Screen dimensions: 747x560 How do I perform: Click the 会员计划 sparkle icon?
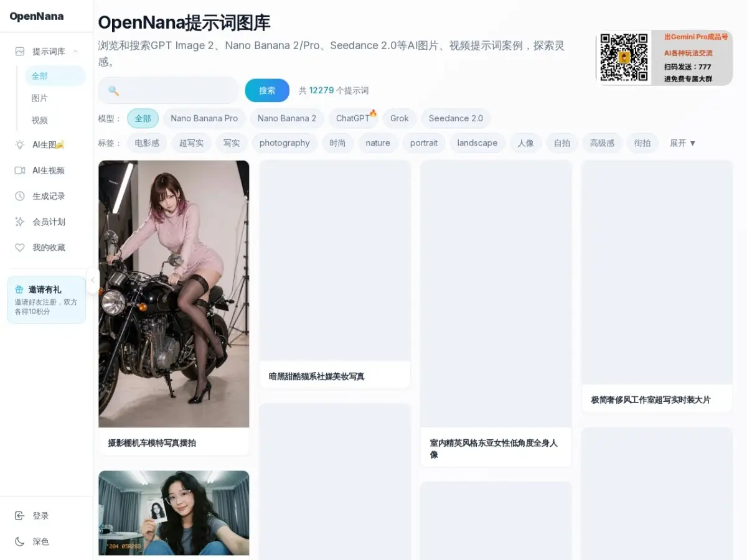(x=20, y=222)
